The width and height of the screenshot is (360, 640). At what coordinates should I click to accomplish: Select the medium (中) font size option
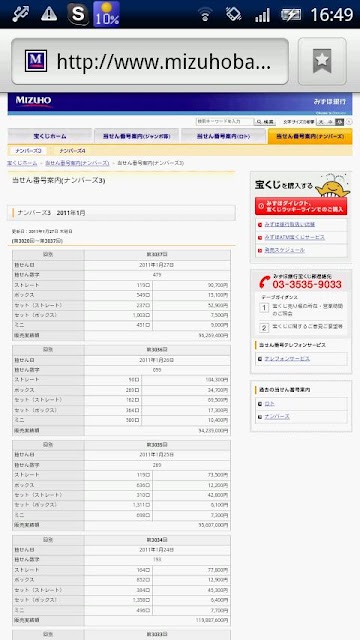coord(330,122)
